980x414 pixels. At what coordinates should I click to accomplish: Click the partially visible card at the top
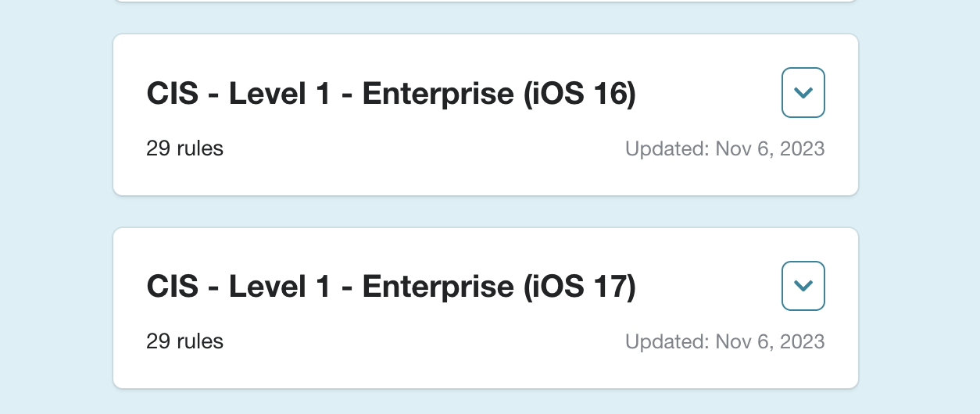(x=485, y=1)
